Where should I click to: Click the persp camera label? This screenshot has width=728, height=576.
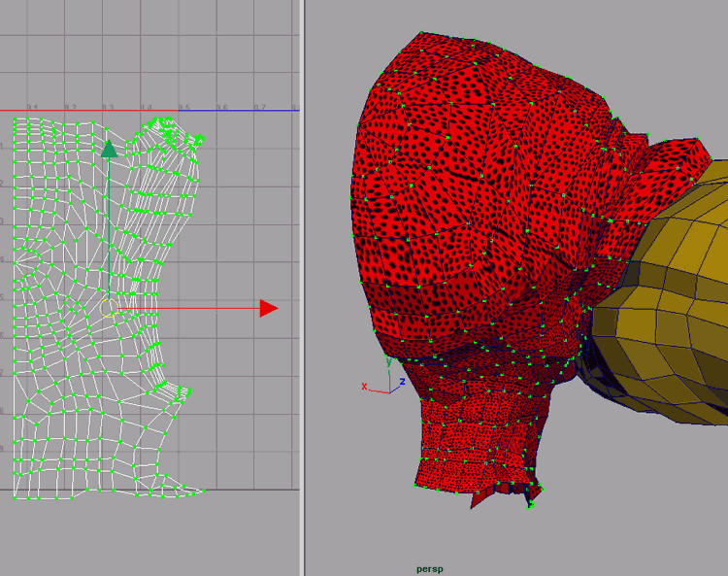(x=429, y=568)
